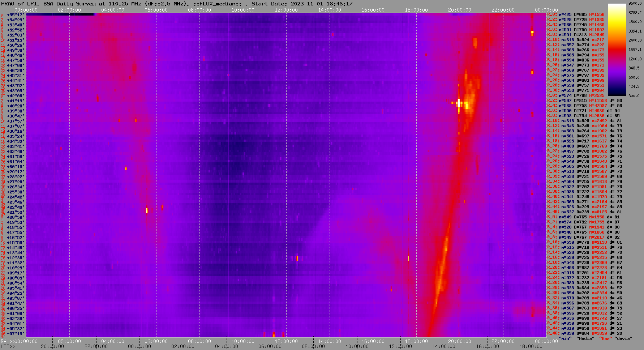Click the declination label +12°38'
The width and height of the screenshot is (644, 350).
pyautogui.click(x=16, y=258)
